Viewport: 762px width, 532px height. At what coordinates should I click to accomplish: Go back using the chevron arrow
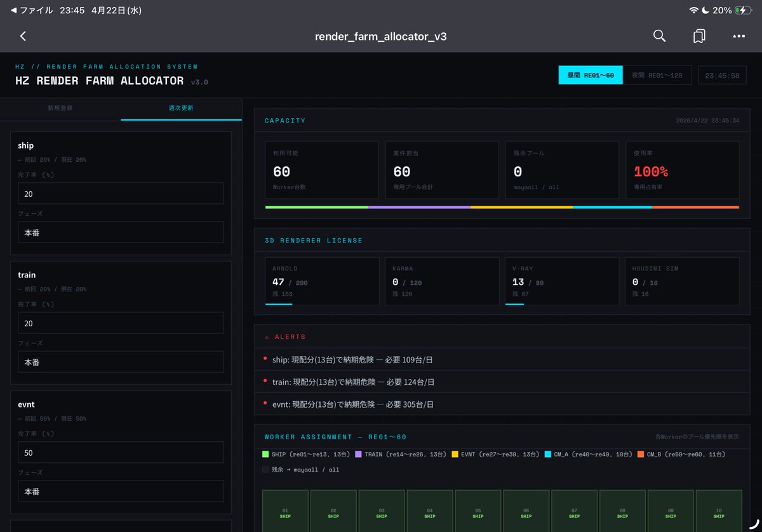click(x=23, y=36)
